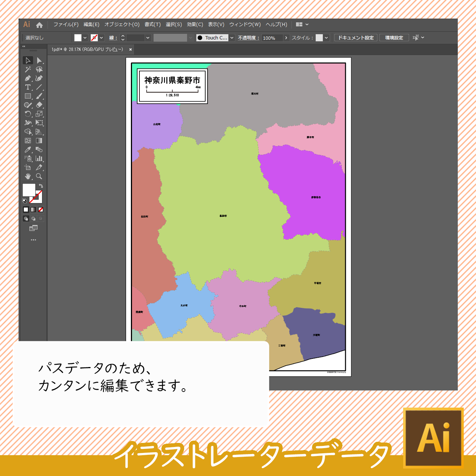Select the Eyedropper tool

tap(28, 149)
